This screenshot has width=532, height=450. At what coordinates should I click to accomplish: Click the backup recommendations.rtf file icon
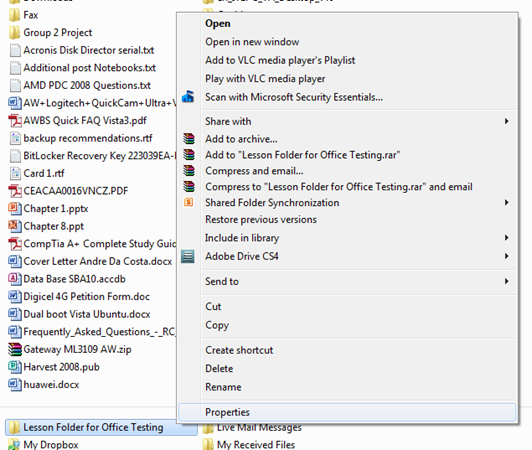15,138
